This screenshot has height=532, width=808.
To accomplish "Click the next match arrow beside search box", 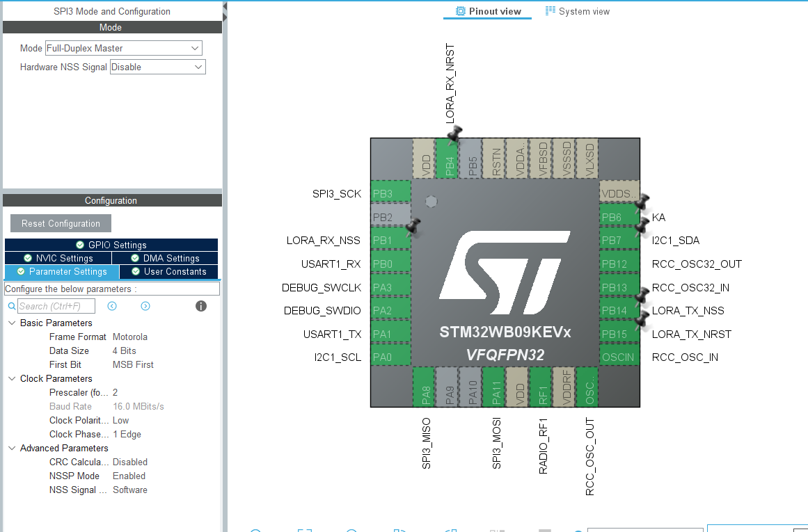I will tap(145, 306).
